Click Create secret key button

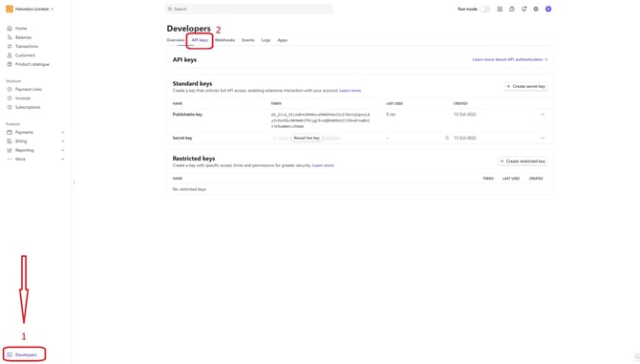(x=525, y=87)
